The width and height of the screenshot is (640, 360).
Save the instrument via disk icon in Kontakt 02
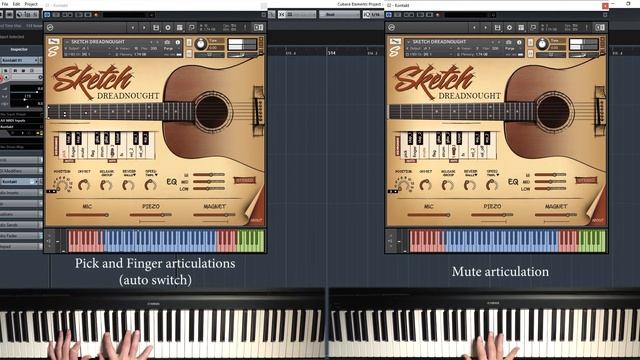click(497, 27)
